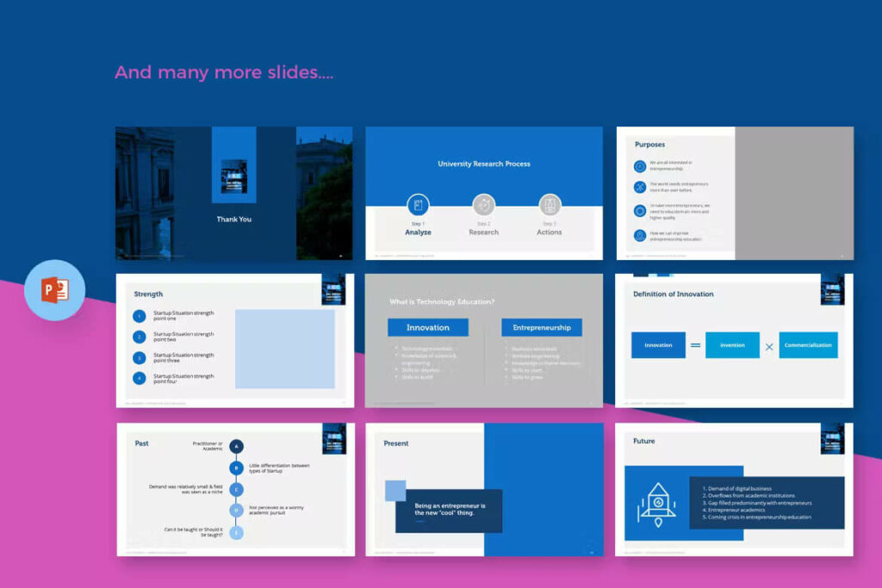Click numbered circle 1 on the Strength slide
The image size is (882, 588).
point(140,315)
